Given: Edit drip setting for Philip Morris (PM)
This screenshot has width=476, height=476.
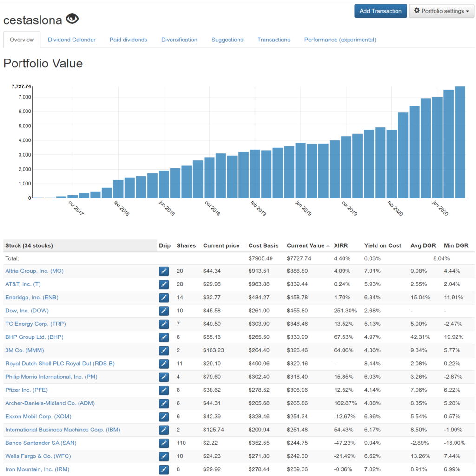Looking at the screenshot, I should (x=164, y=377).
